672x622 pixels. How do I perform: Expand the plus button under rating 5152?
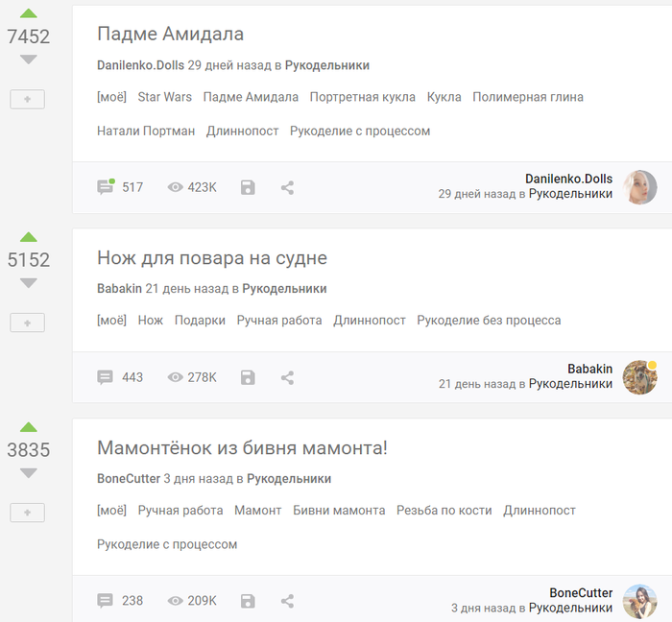click(28, 323)
